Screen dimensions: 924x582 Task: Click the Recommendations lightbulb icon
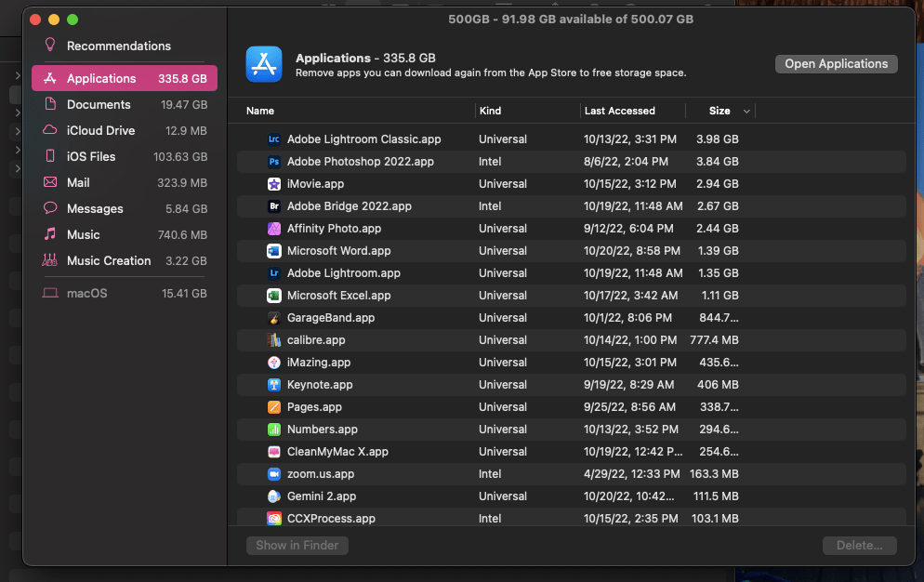[x=50, y=45]
